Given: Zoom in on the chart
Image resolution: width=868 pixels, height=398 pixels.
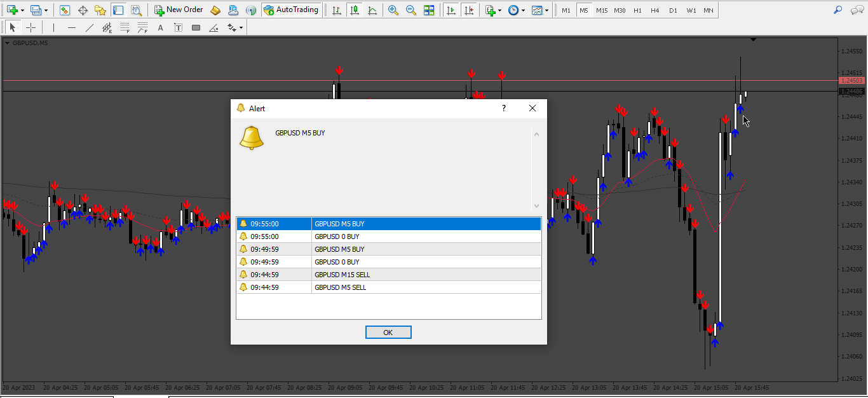Looking at the screenshot, I should tap(393, 10).
